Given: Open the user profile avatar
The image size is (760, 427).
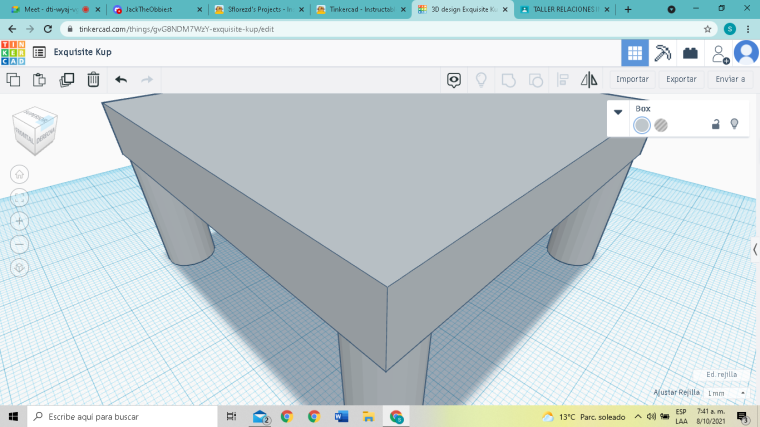Looking at the screenshot, I should coord(746,53).
